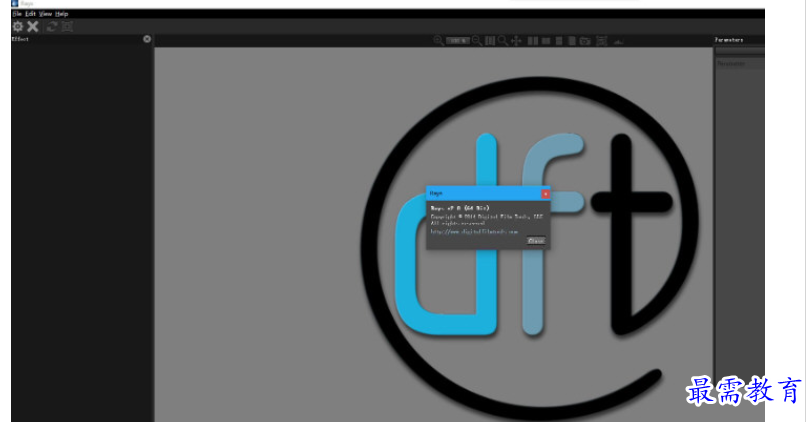Screen dimensions: 810x422
Task: Open the Help menu
Action: click(61, 14)
